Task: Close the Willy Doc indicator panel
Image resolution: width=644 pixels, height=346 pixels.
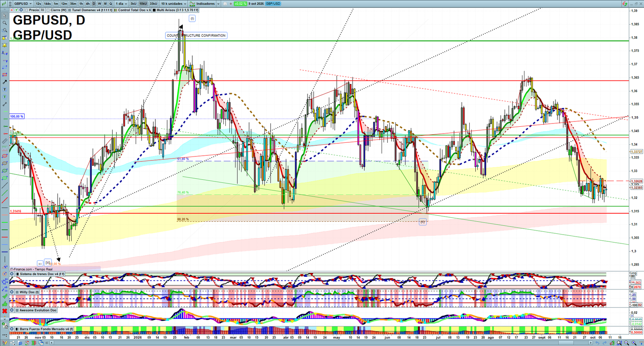Action: click(x=12, y=292)
